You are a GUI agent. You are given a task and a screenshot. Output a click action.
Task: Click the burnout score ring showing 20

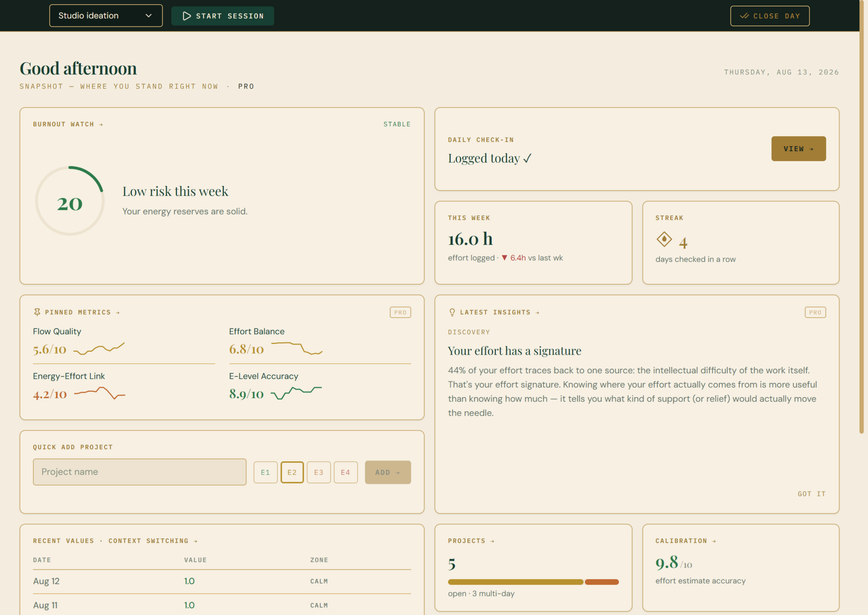click(x=70, y=201)
